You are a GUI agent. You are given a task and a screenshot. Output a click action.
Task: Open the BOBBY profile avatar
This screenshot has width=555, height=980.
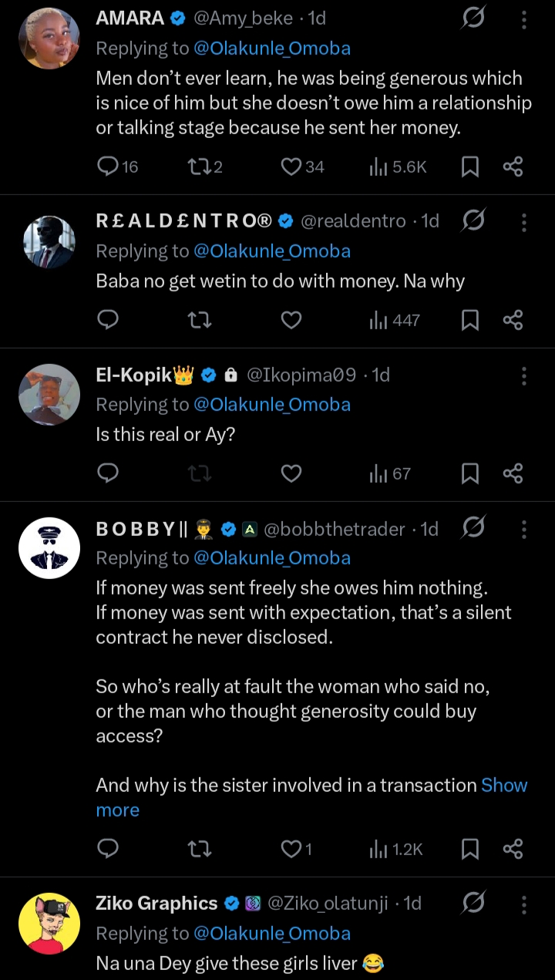pyautogui.click(x=49, y=548)
